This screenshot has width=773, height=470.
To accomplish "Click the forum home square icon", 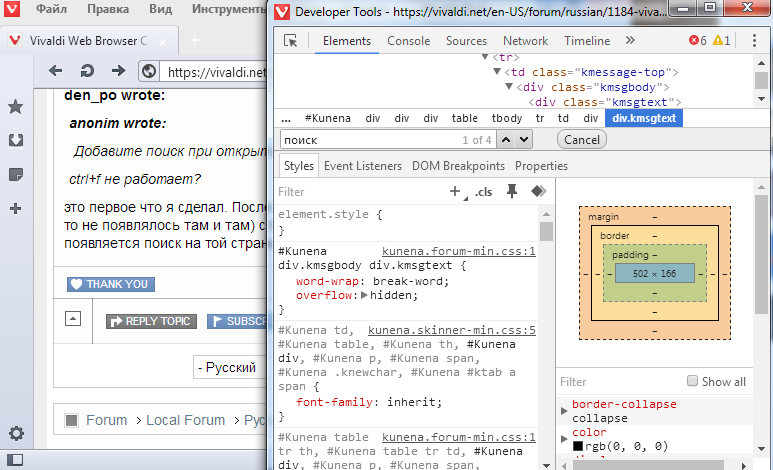I will (x=71, y=420).
